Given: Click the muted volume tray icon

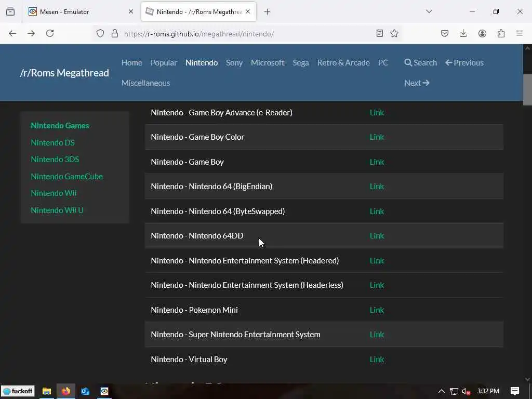Looking at the screenshot, I should (466, 391).
